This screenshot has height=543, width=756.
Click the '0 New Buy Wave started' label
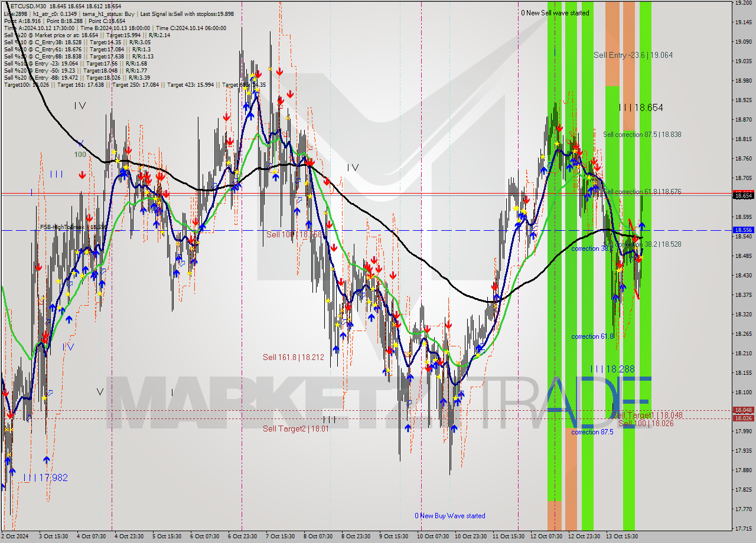point(450,516)
